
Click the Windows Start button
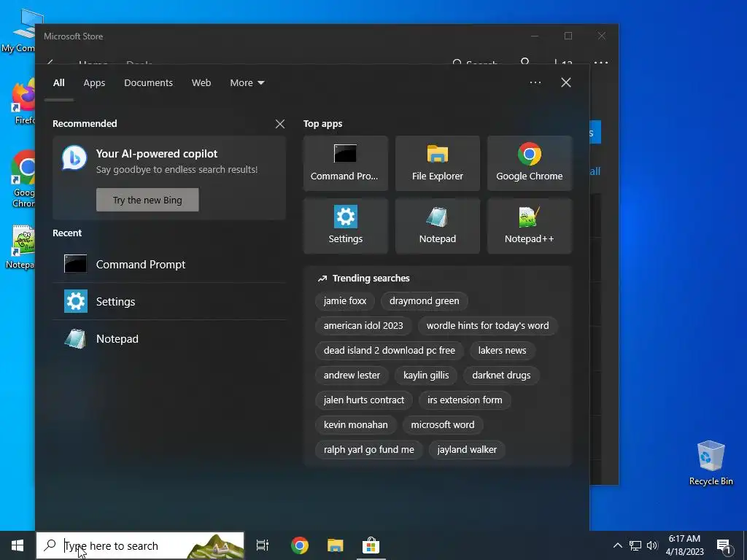pyautogui.click(x=18, y=545)
